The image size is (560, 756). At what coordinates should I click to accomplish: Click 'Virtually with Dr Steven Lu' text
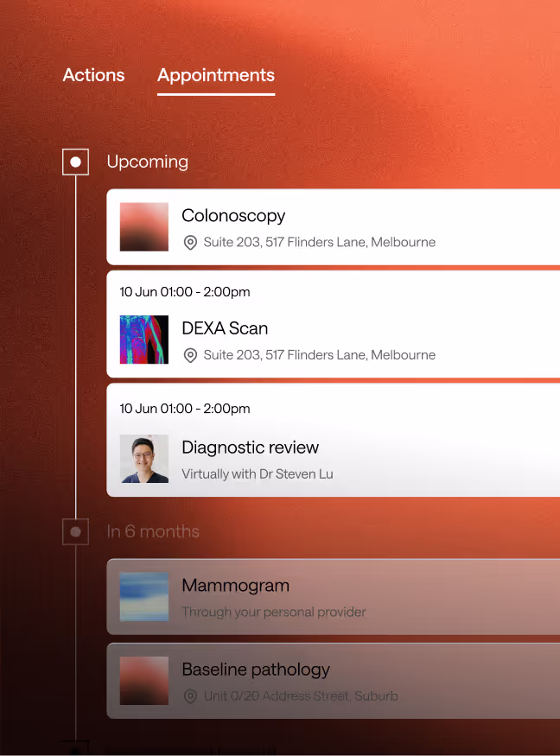tap(257, 474)
